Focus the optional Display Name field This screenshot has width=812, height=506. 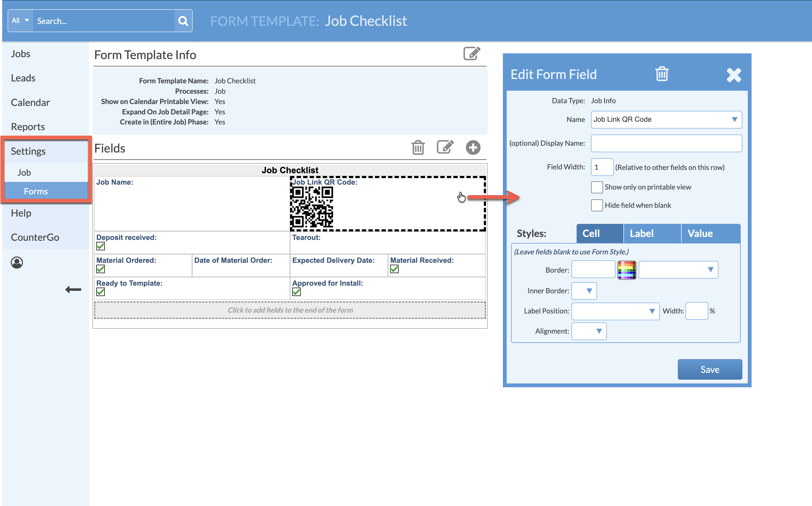[x=666, y=143]
